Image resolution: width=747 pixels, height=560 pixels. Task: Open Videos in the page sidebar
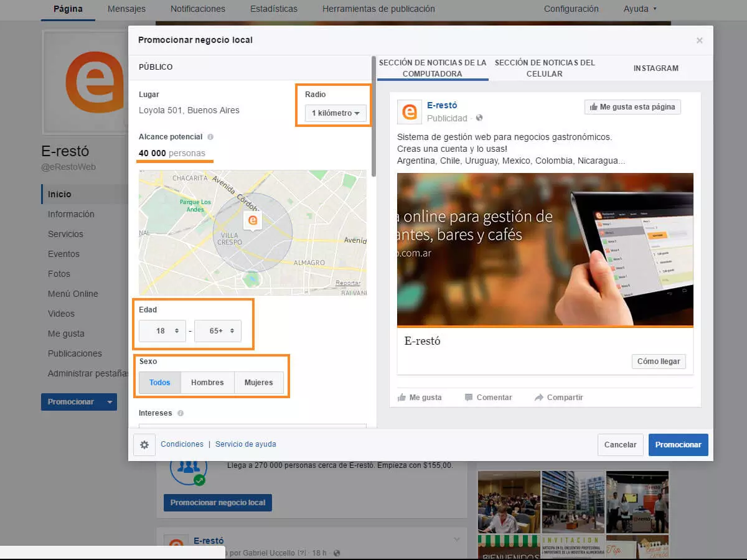61,314
